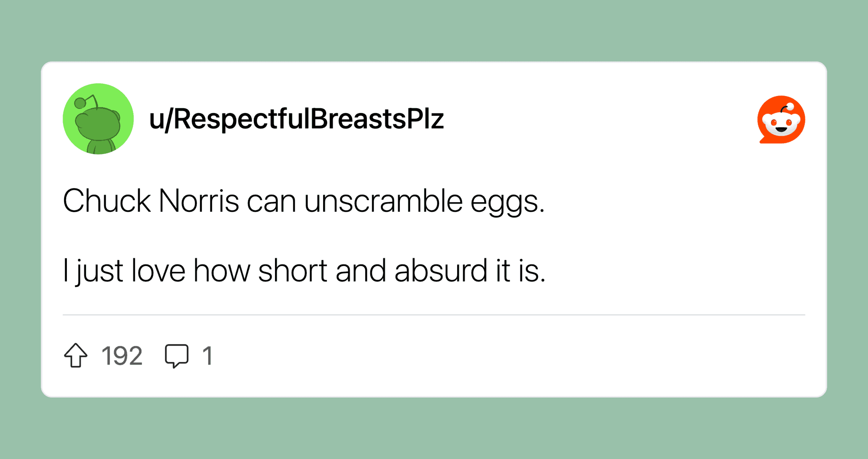
Task: Click the 192 upvote count
Action: (122, 356)
